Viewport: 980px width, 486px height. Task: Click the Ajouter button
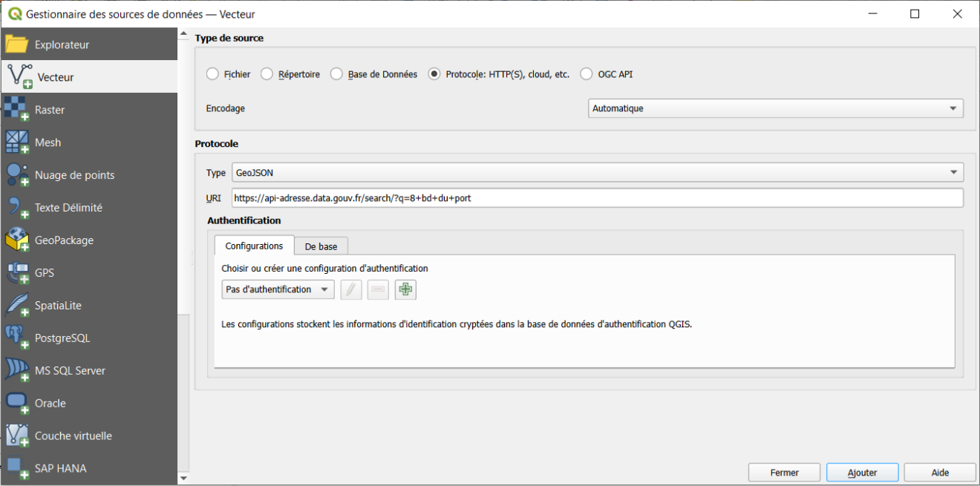point(861,472)
